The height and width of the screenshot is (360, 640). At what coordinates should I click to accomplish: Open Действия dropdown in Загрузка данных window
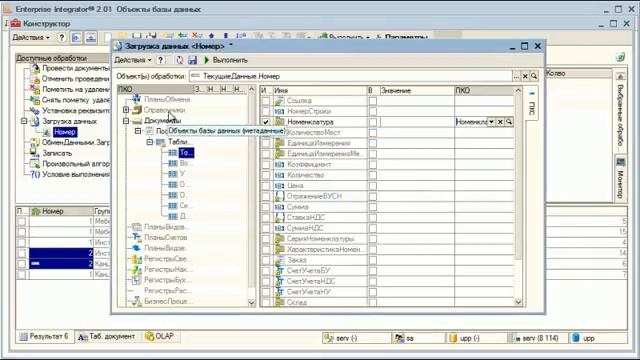coord(133,60)
